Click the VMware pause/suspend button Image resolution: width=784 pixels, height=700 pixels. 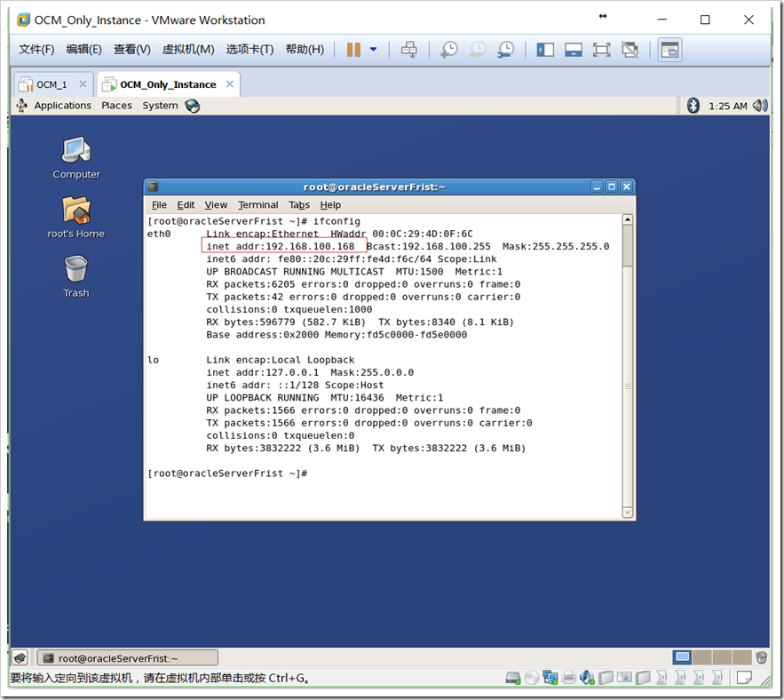[353, 50]
